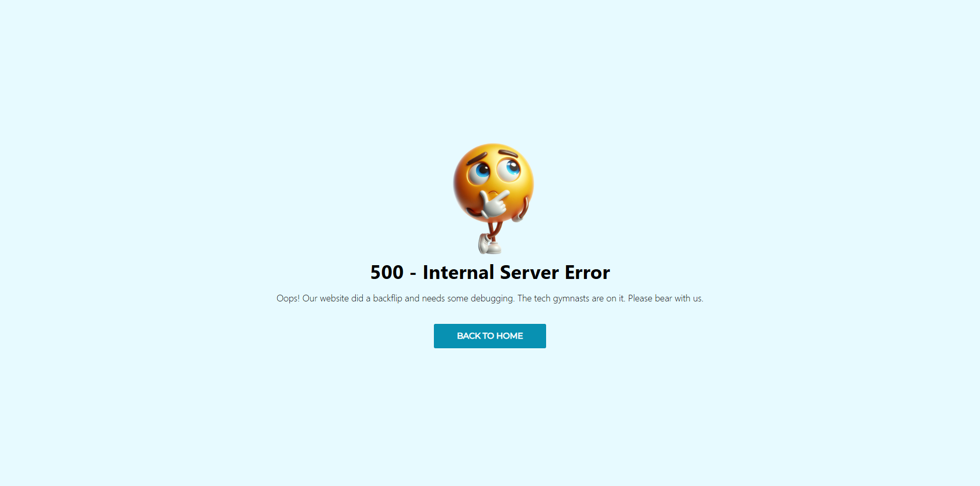Image resolution: width=980 pixels, height=486 pixels.
Task: Click the BACK TO HOME button
Action: pos(490,336)
